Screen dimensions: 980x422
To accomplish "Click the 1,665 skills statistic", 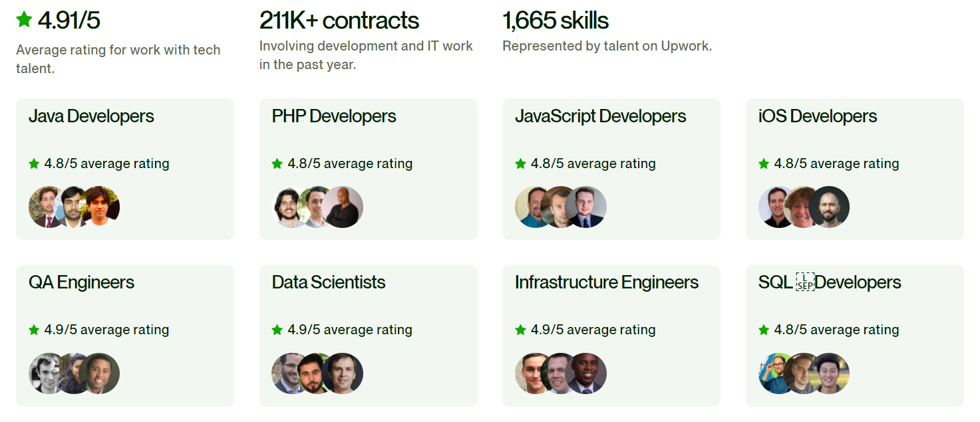I will tap(556, 21).
